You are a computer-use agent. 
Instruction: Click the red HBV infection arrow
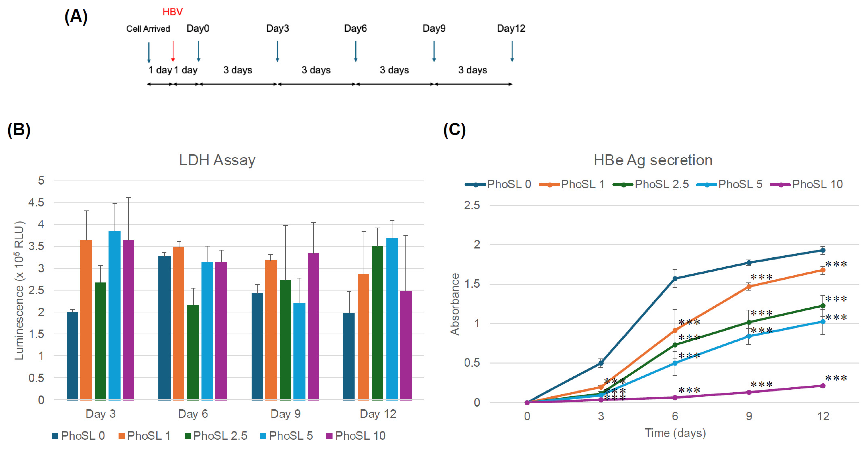[x=173, y=51]
